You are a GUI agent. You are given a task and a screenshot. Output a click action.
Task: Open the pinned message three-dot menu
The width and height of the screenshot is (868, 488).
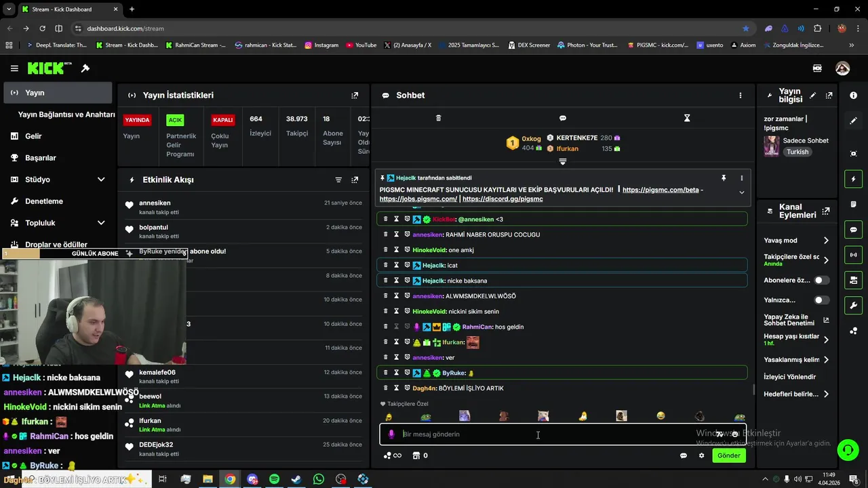pyautogui.click(x=741, y=178)
